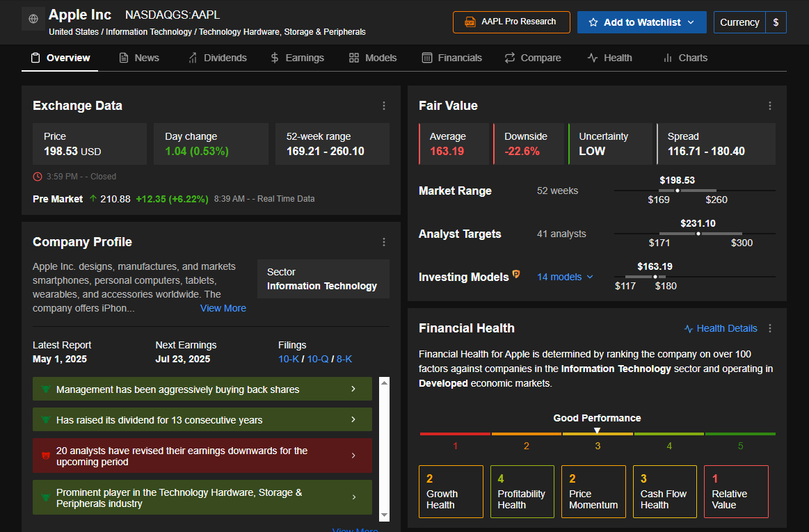
Task: Click the Pro badge icon beside Investing Models
Action: pyautogui.click(x=516, y=274)
